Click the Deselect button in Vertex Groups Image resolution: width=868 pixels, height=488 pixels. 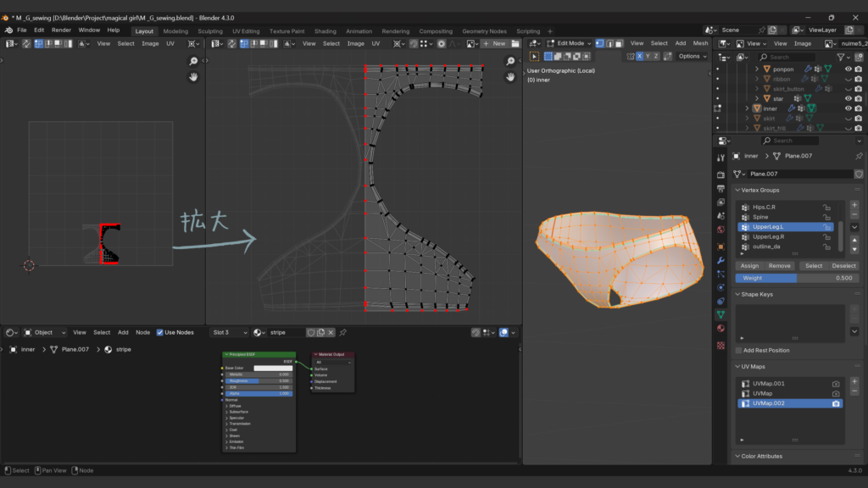[843, 265]
